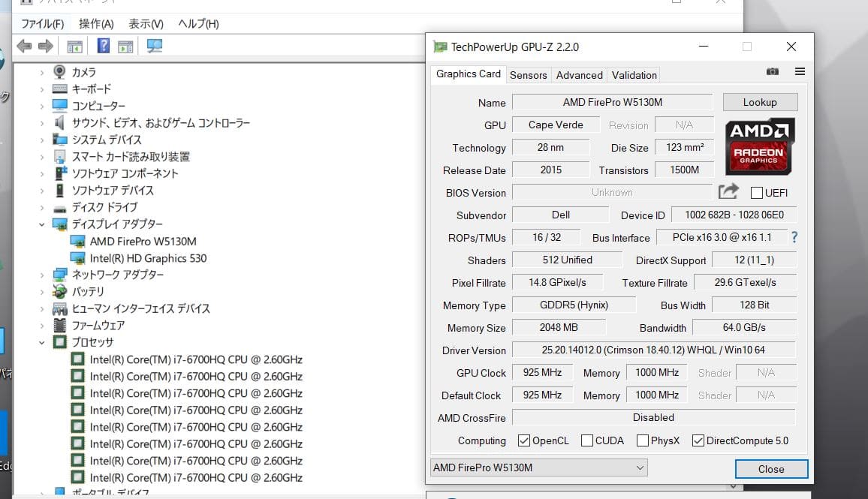Viewport: 868px width, 499px height.
Task: Click the AMD FirePro W5130M adapter icon in tree
Action: 77,241
